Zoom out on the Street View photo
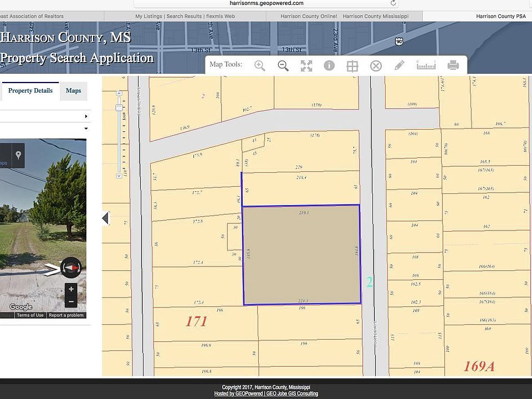The height and width of the screenshot is (399, 532). click(x=71, y=301)
